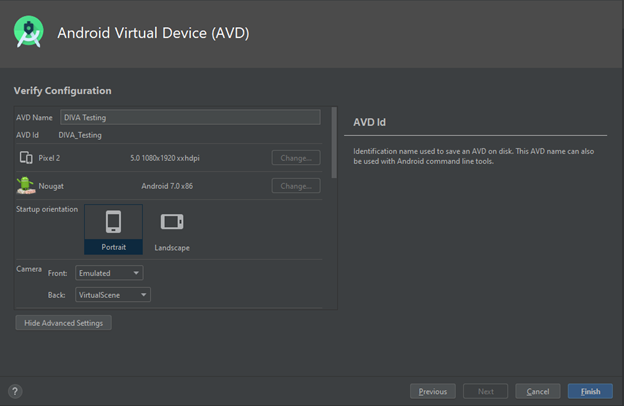Click Hide Advanced Settings button

[x=64, y=323]
